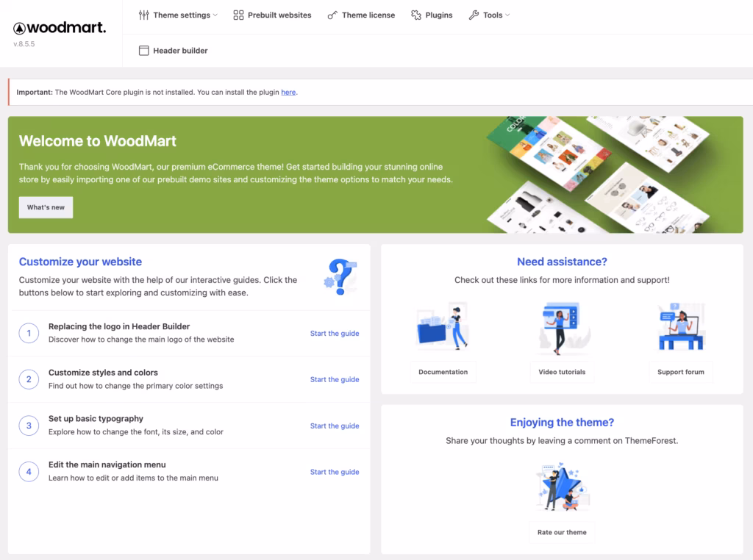Click 'Customize styles and colors' title
The image size is (753, 560).
coord(103,373)
